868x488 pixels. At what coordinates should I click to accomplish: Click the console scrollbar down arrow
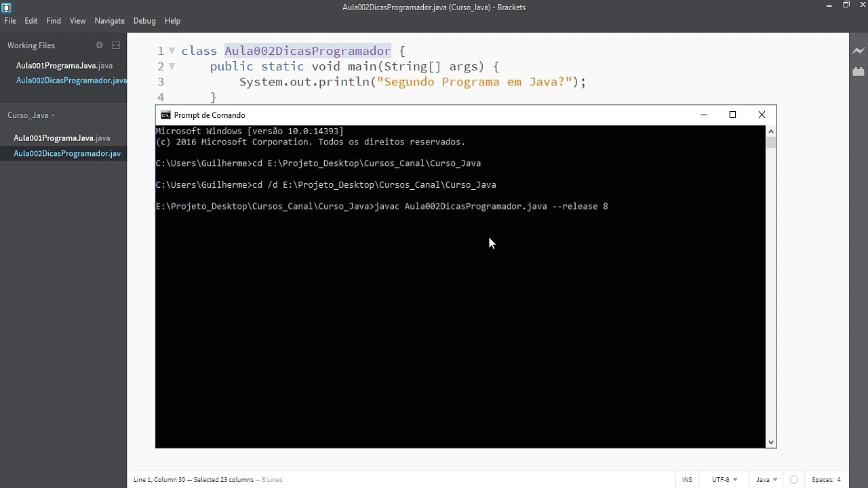[771, 442]
